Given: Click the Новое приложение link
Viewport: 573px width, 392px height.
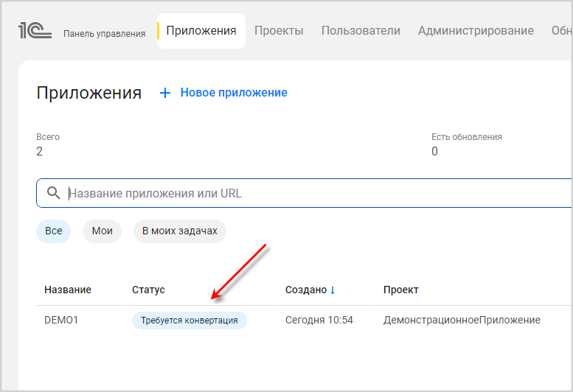Looking at the screenshot, I should click(234, 93).
